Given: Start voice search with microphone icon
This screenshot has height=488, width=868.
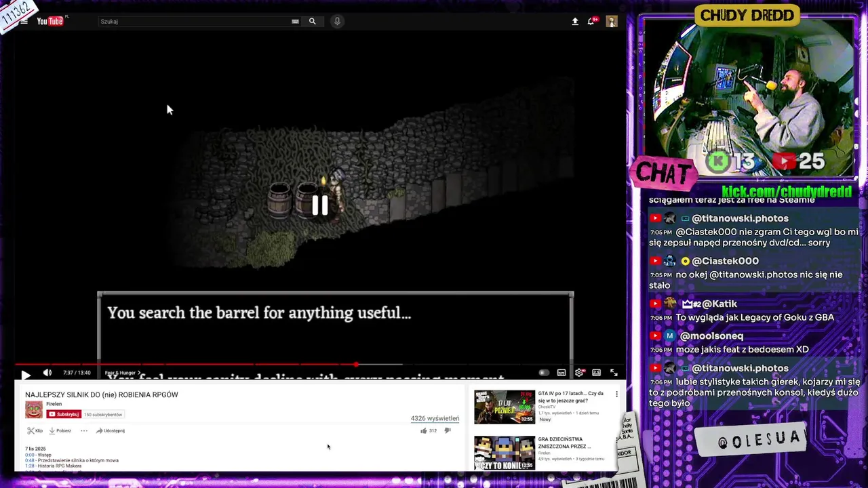Looking at the screenshot, I should pyautogui.click(x=337, y=22).
